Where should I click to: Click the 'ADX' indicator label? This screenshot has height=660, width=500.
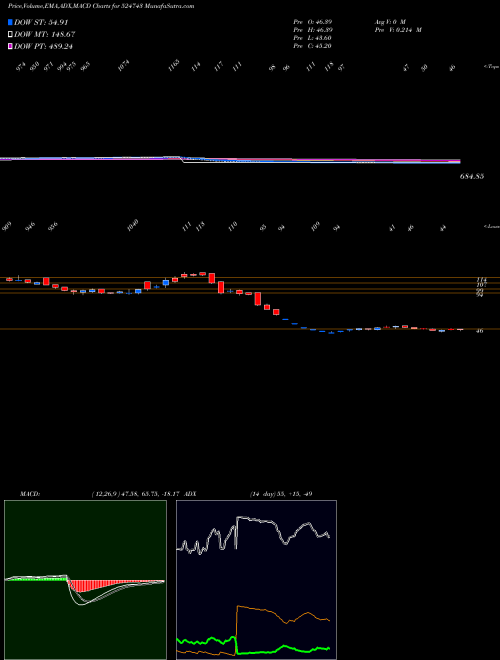click(x=190, y=494)
